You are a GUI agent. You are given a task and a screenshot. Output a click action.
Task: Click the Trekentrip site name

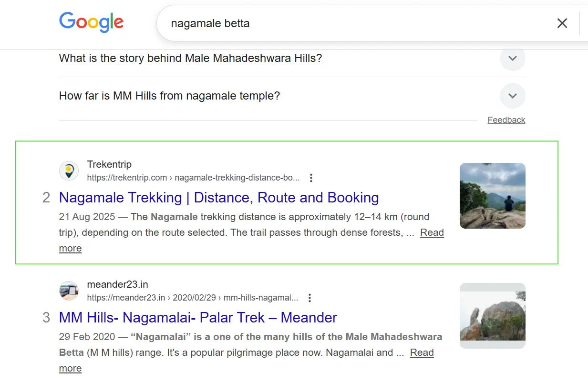(x=109, y=164)
